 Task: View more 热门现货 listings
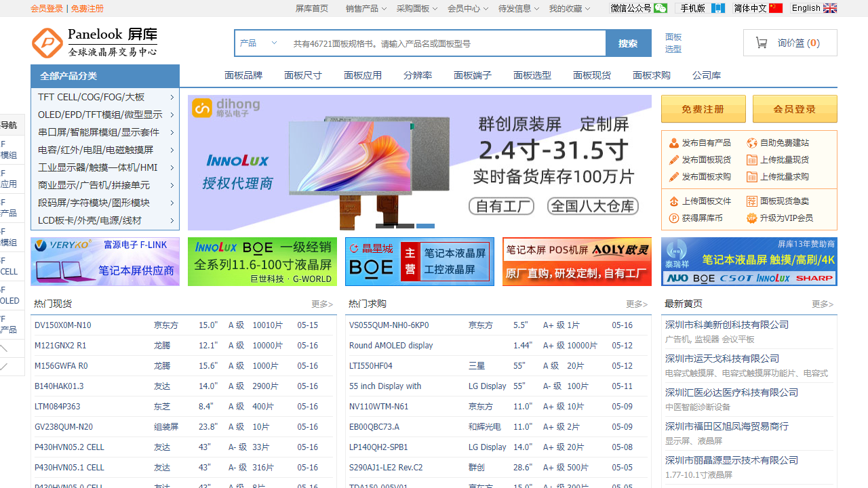click(322, 304)
